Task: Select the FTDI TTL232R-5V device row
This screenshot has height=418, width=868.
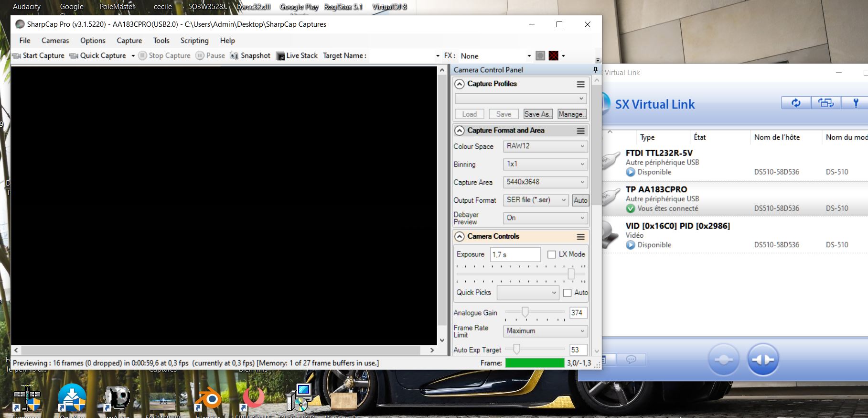Action: 735,163
